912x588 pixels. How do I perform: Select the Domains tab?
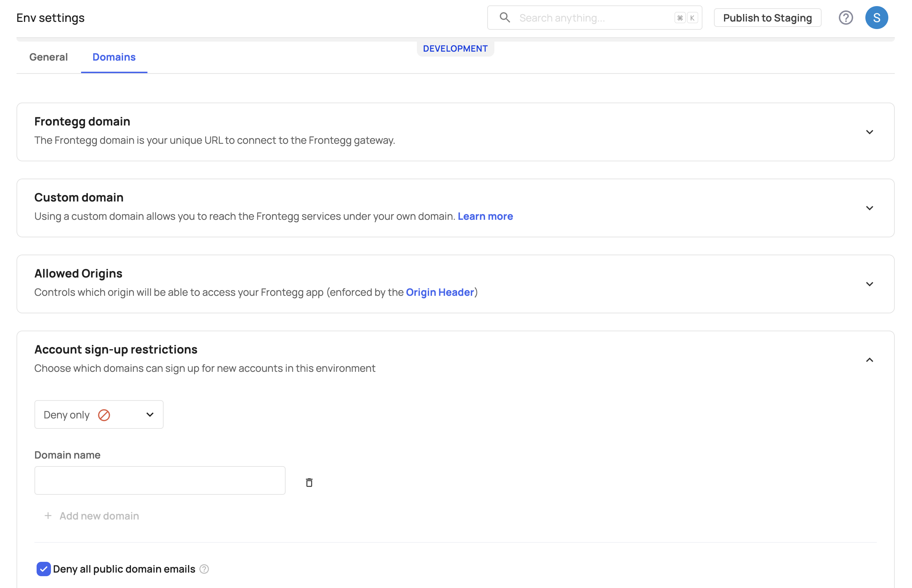(x=113, y=57)
